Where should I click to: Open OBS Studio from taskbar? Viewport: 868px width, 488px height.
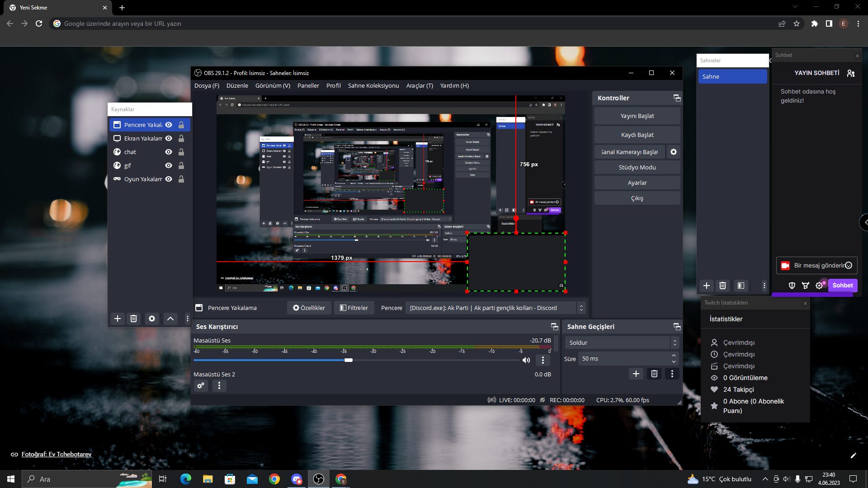[319, 479]
